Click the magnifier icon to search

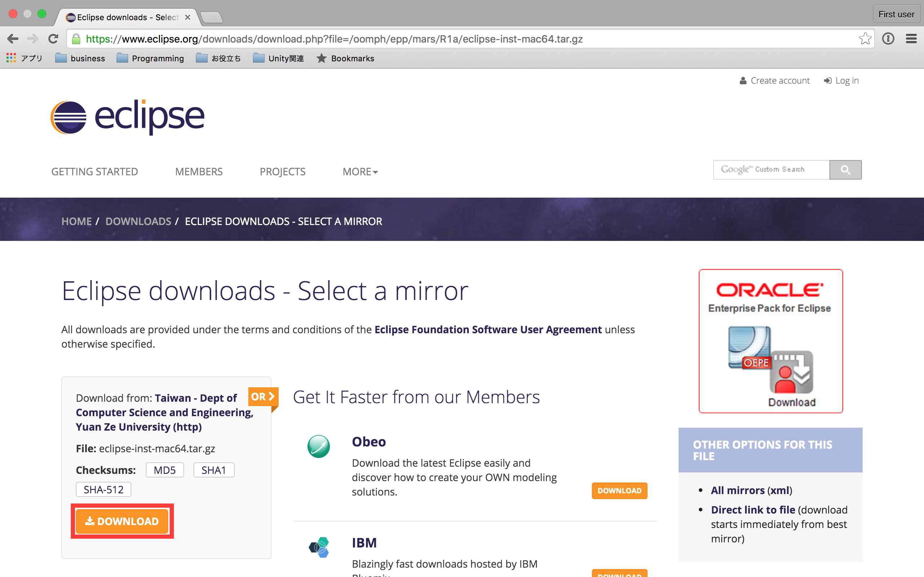coord(846,169)
